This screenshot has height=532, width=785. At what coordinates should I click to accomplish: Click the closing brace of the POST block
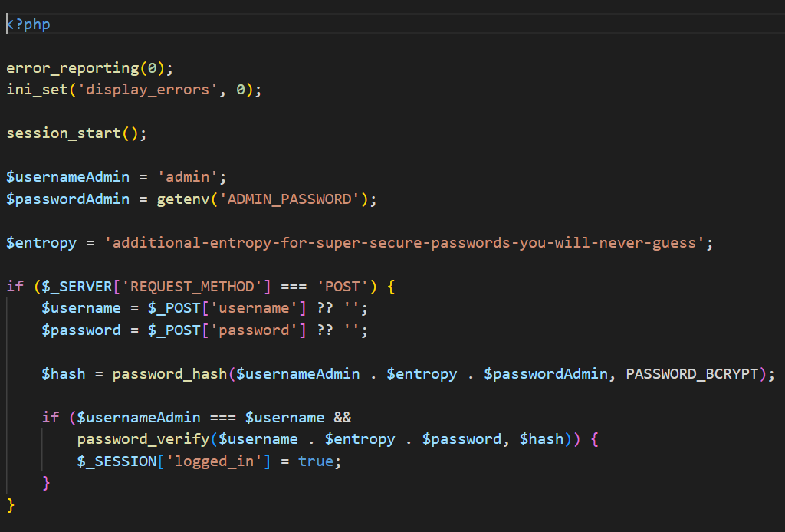(x=46, y=483)
